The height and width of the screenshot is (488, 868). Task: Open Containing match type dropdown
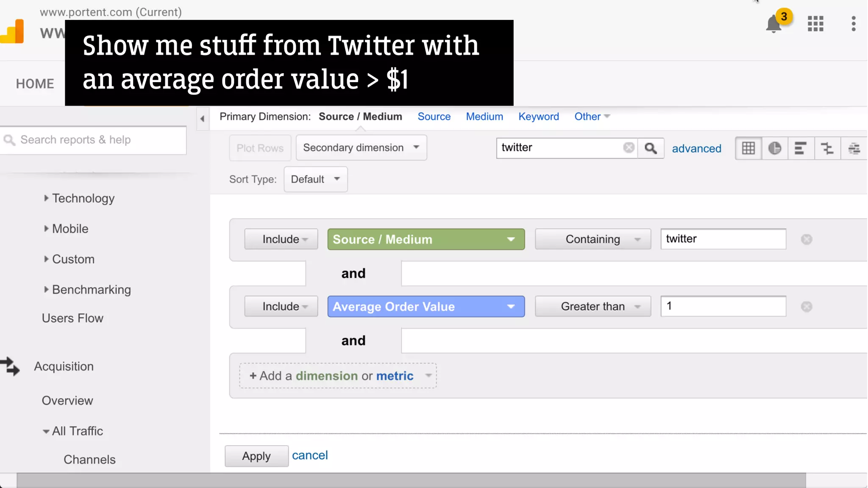click(593, 239)
